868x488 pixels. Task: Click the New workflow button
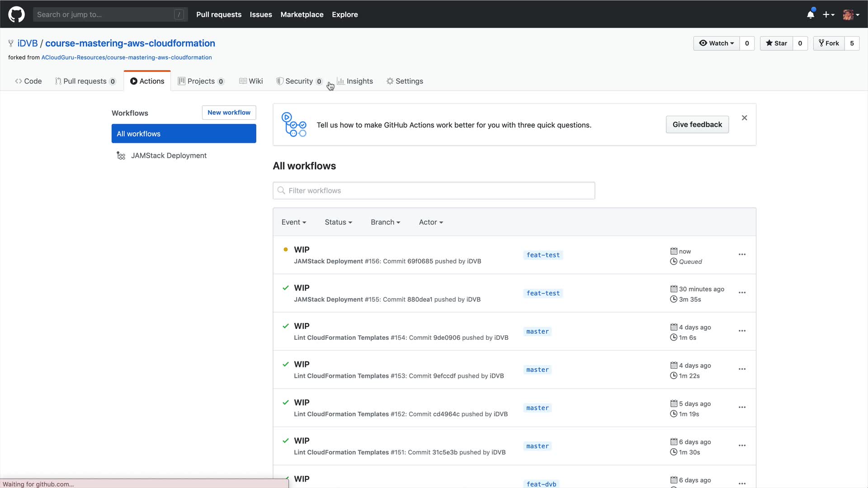[x=229, y=113]
